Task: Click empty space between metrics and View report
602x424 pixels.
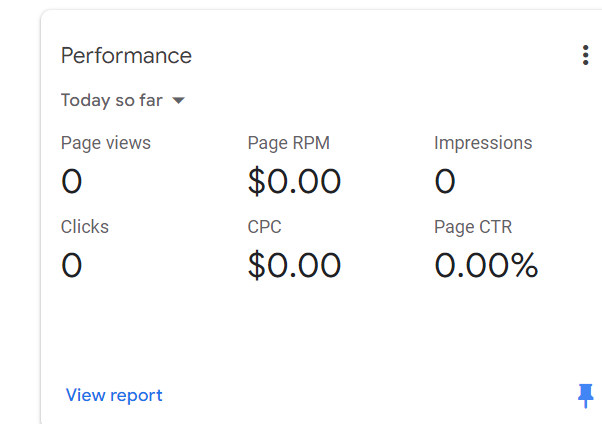Action: click(300, 330)
